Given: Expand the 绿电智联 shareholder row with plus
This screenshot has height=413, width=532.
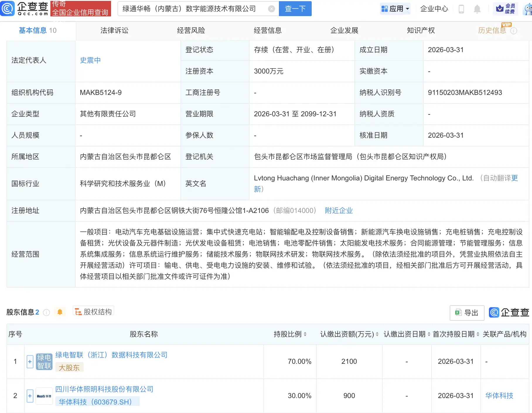Looking at the screenshot, I should (x=30, y=361).
